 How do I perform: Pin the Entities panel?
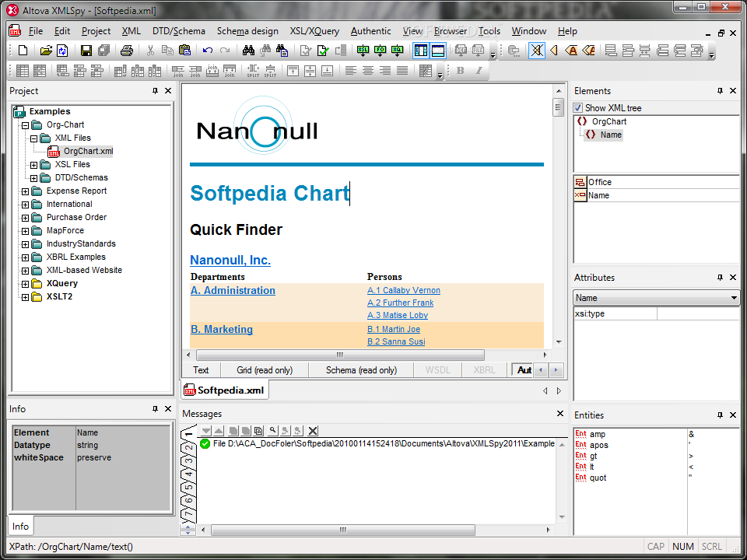point(721,415)
